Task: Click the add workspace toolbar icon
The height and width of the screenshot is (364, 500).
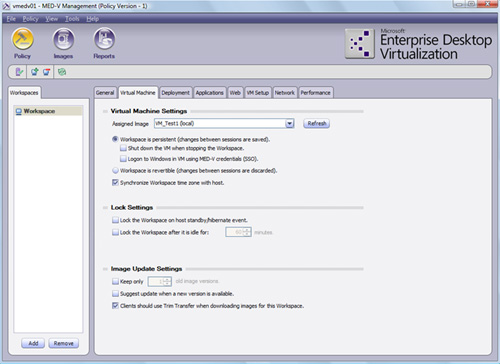Action: click(34, 72)
